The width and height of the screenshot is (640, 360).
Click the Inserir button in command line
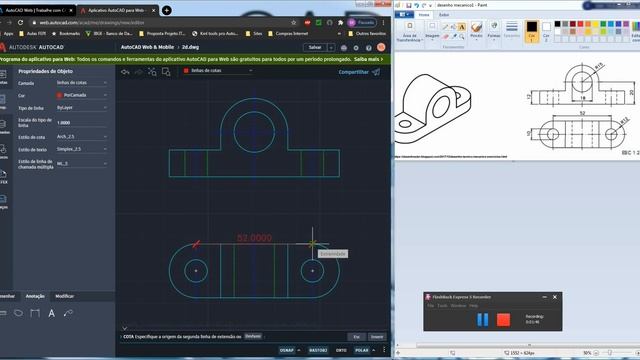point(377,337)
